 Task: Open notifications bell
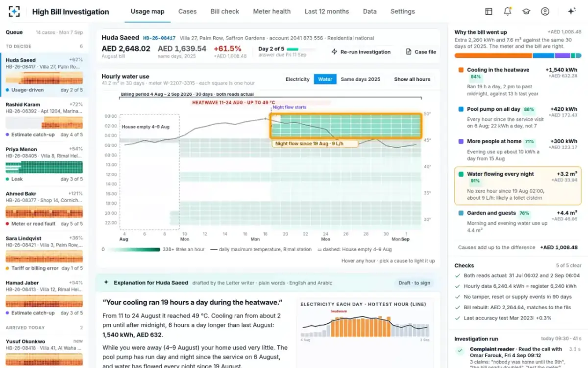tap(507, 12)
